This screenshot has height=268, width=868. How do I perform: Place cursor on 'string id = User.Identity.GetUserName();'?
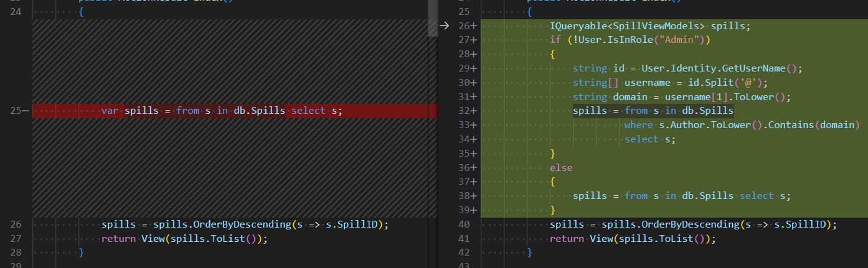[x=687, y=68]
